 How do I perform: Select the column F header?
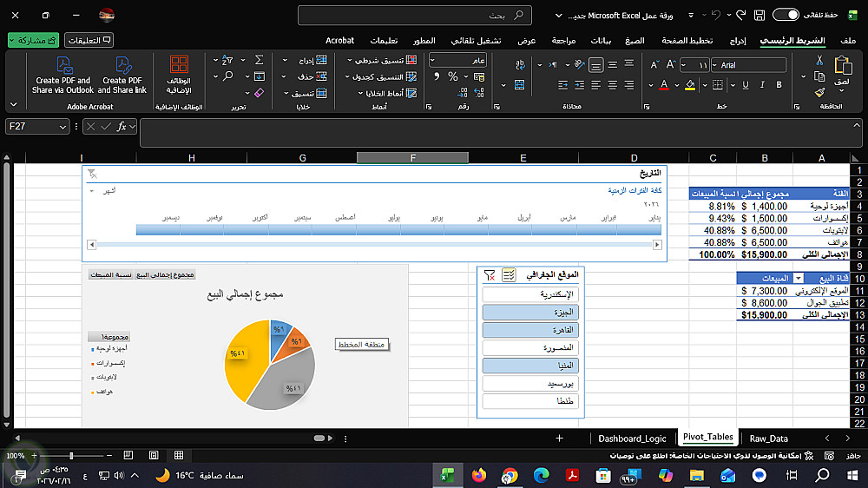412,158
